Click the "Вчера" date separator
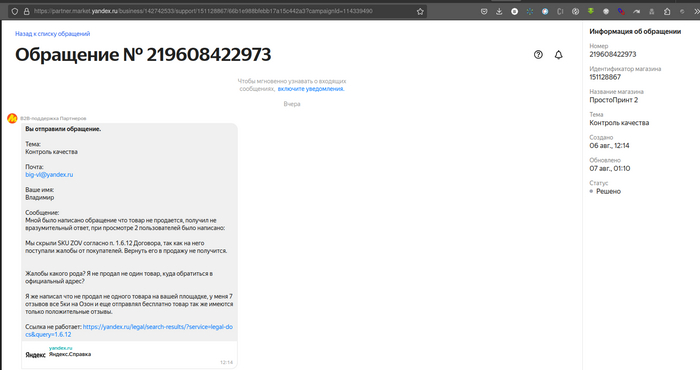700x370 pixels. click(292, 104)
